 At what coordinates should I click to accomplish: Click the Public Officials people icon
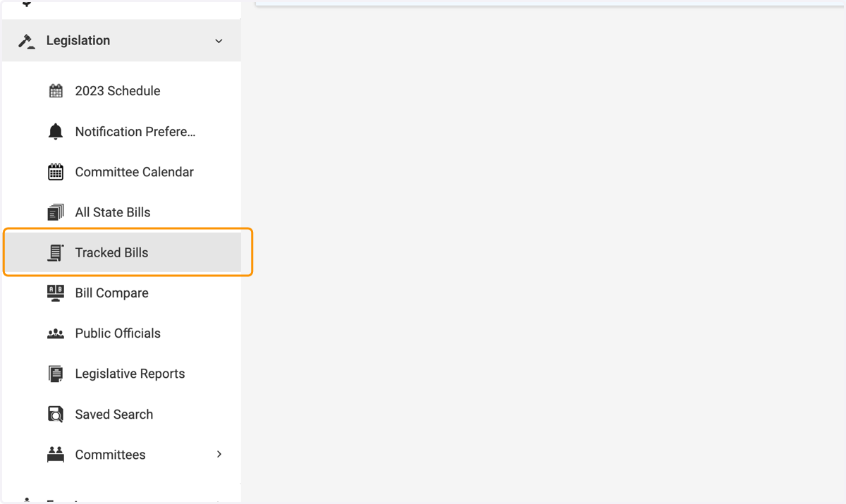point(56,333)
